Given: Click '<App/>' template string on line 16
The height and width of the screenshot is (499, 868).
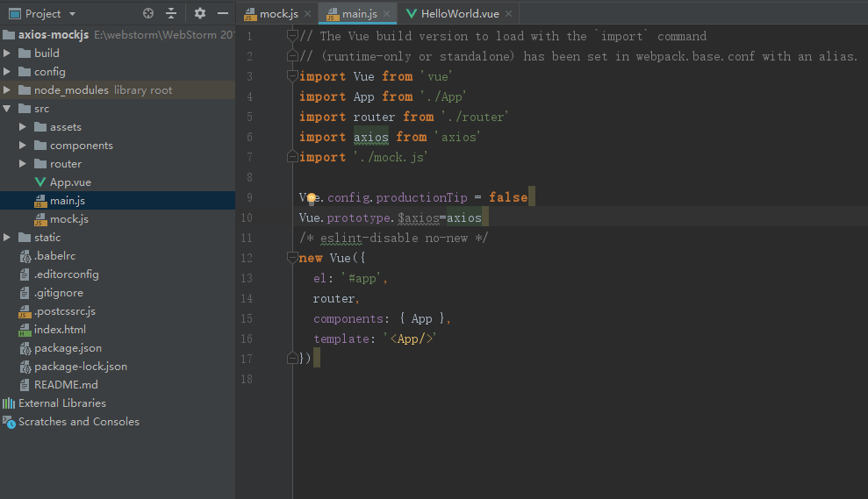Looking at the screenshot, I should (x=411, y=339).
